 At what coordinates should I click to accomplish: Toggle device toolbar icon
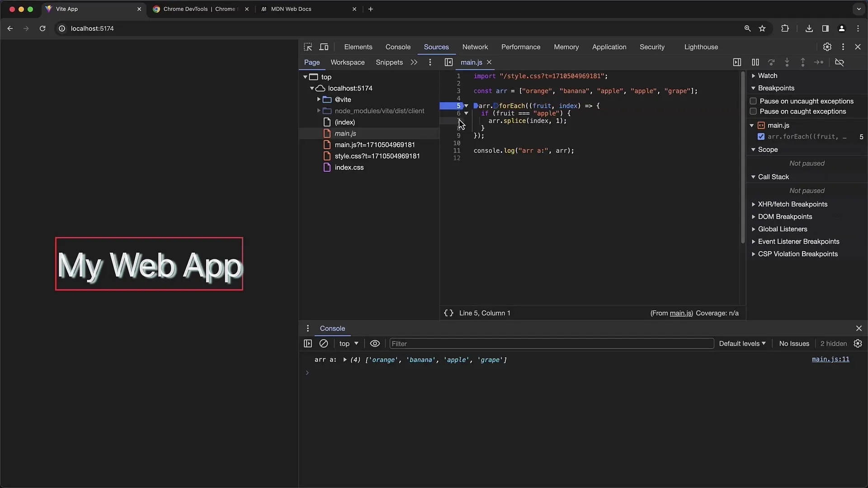click(x=324, y=47)
